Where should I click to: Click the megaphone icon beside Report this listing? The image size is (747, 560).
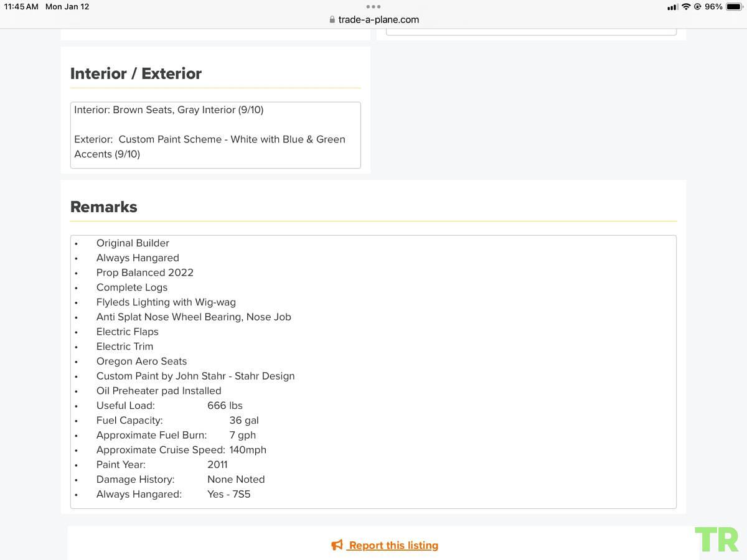337,545
